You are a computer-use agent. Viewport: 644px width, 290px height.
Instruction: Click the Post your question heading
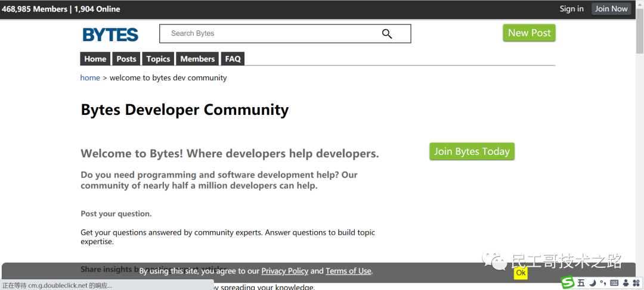tap(116, 214)
